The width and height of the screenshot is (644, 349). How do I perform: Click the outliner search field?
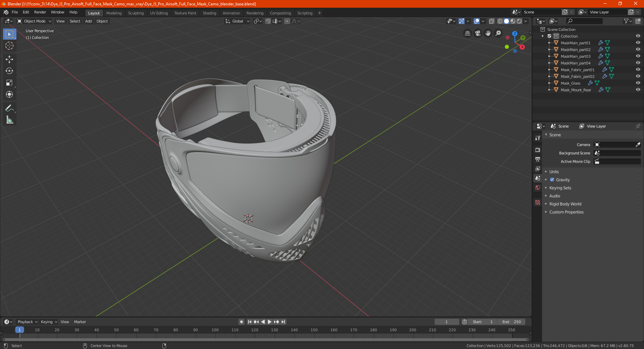tap(584, 21)
